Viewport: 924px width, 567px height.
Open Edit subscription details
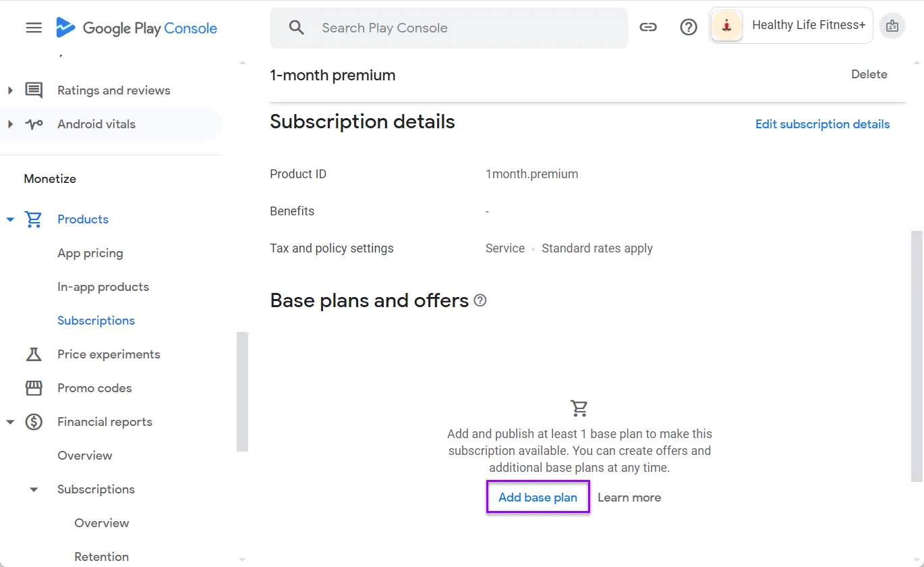pos(822,124)
